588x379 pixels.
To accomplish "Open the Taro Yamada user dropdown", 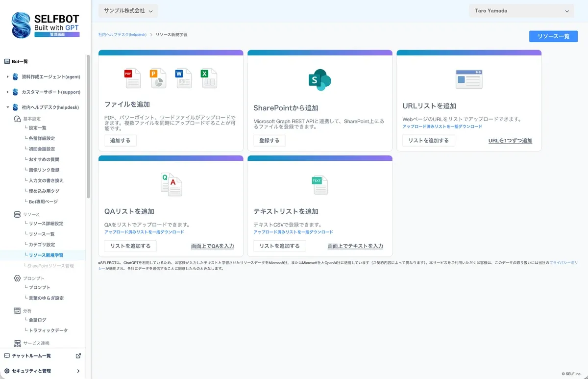I will click(x=521, y=11).
